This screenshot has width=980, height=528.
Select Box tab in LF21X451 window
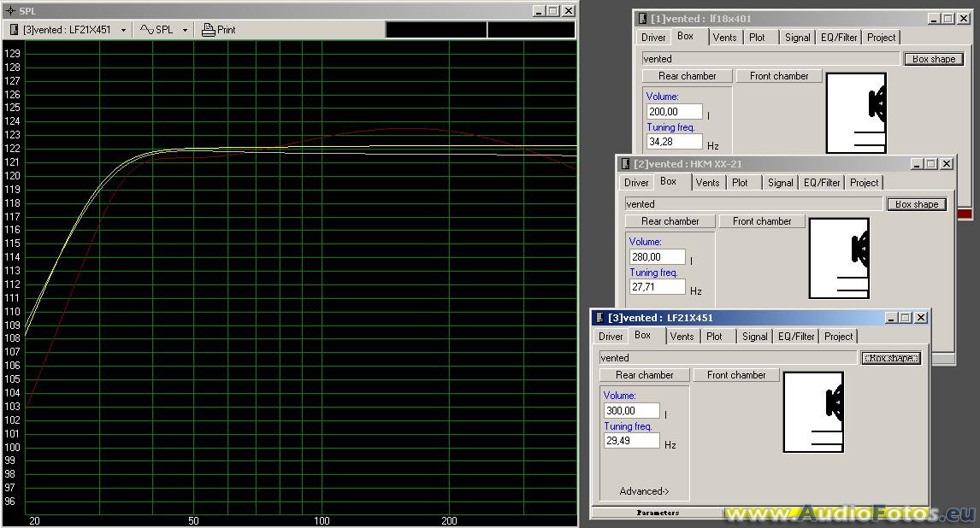coord(642,335)
